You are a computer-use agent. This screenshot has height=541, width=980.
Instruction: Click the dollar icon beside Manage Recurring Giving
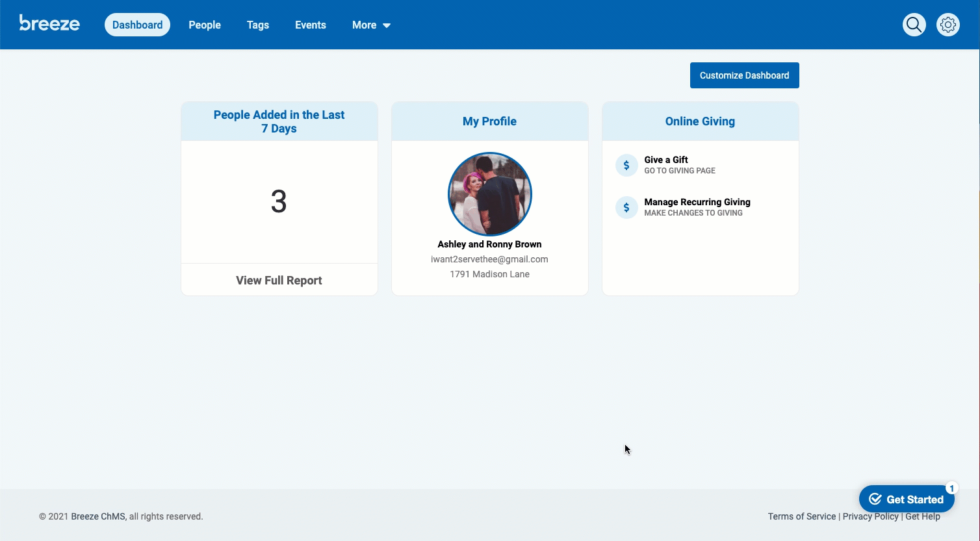pos(626,207)
